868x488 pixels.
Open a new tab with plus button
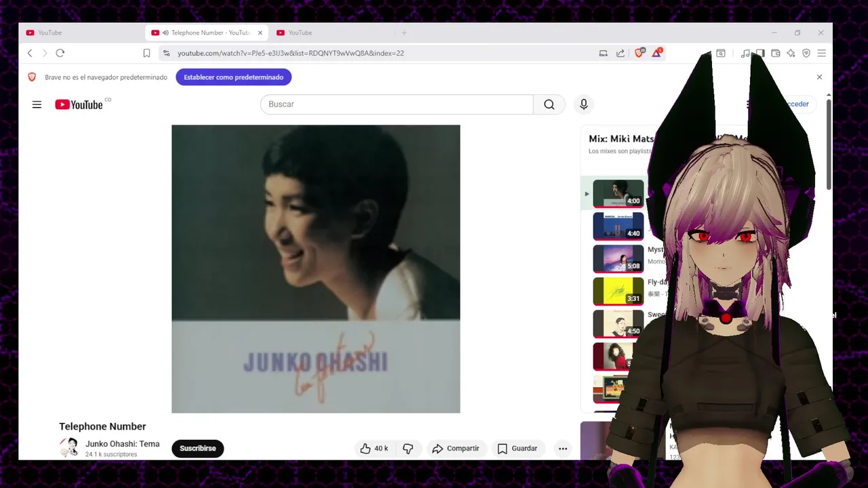click(x=404, y=33)
